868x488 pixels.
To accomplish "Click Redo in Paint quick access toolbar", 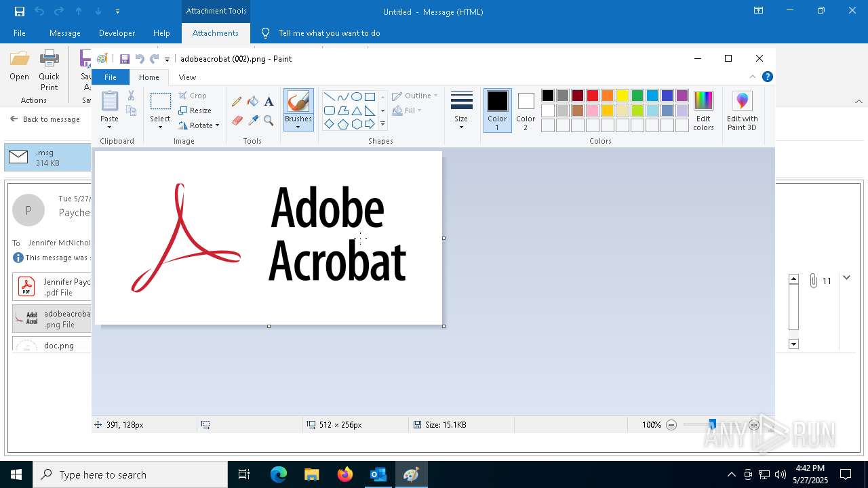I will tap(155, 59).
